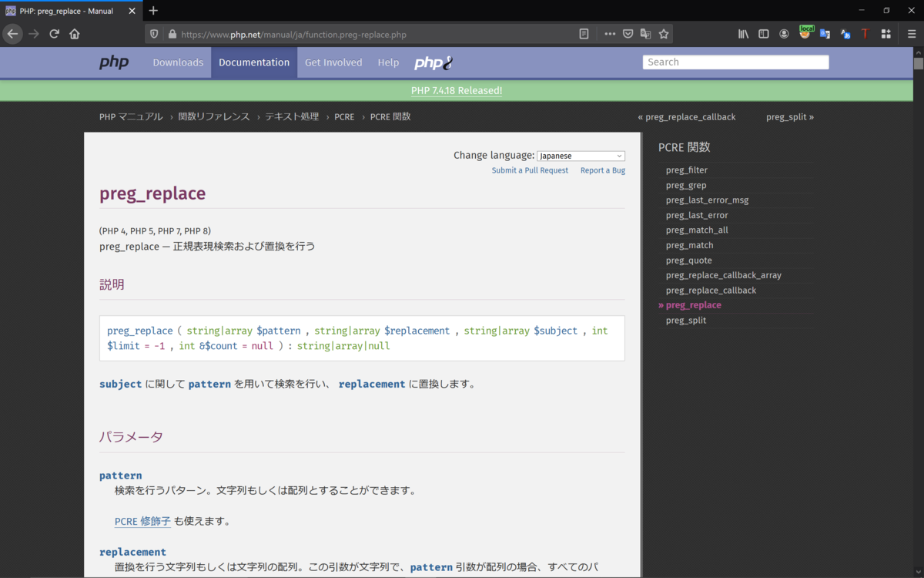Toggle the browser sidebar icon
Screen dimensions: 924x578
coord(763,34)
